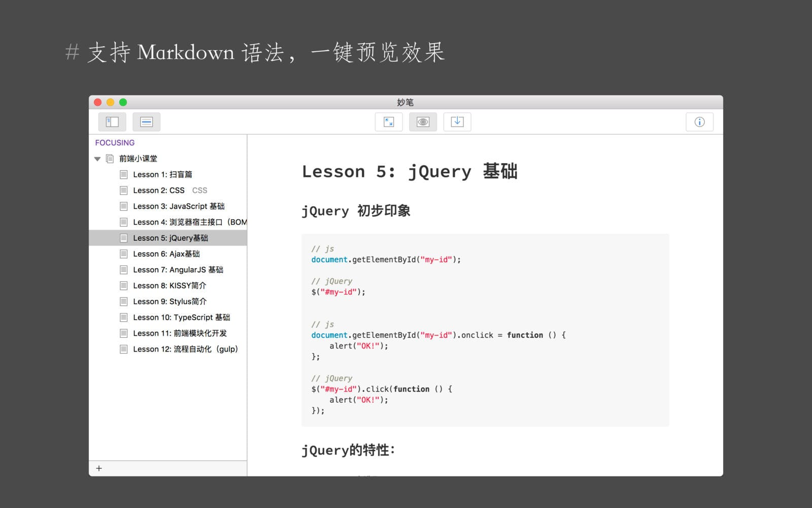Add a new note with plus button
This screenshot has width=812, height=508.
tap(99, 468)
